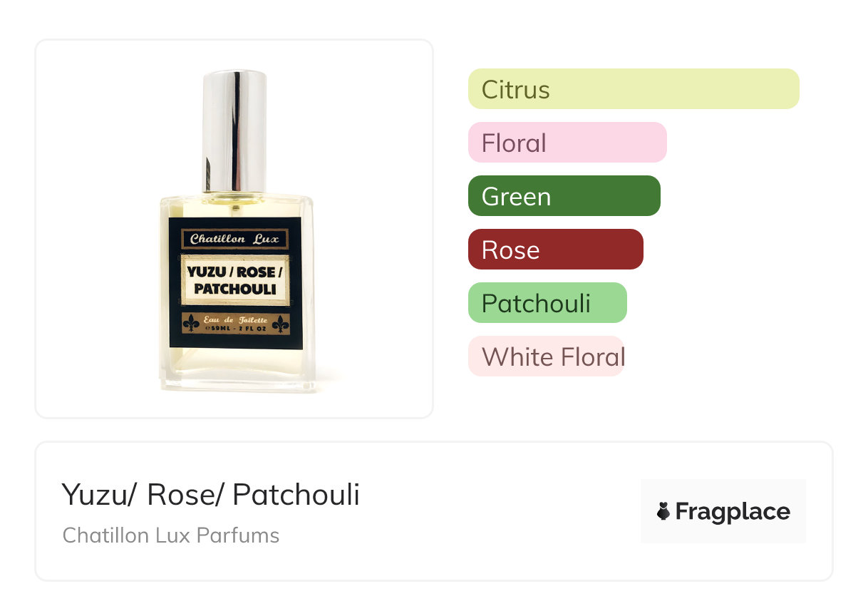This screenshot has width=868, height=616.
Task: Click the left fleur-de-lis icon on the label
Action: (x=192, y=324)
